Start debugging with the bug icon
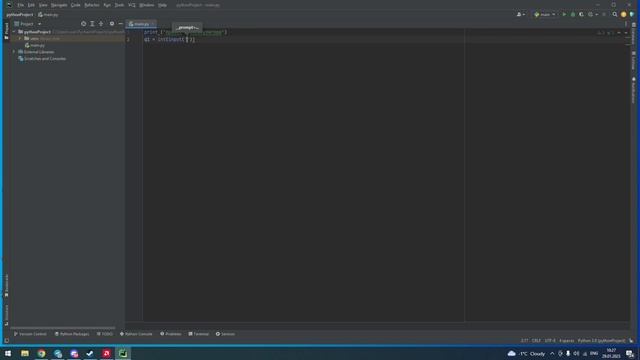Image resolution: width=640 pixels, height=360 pixels. click(x=573, y=14)
